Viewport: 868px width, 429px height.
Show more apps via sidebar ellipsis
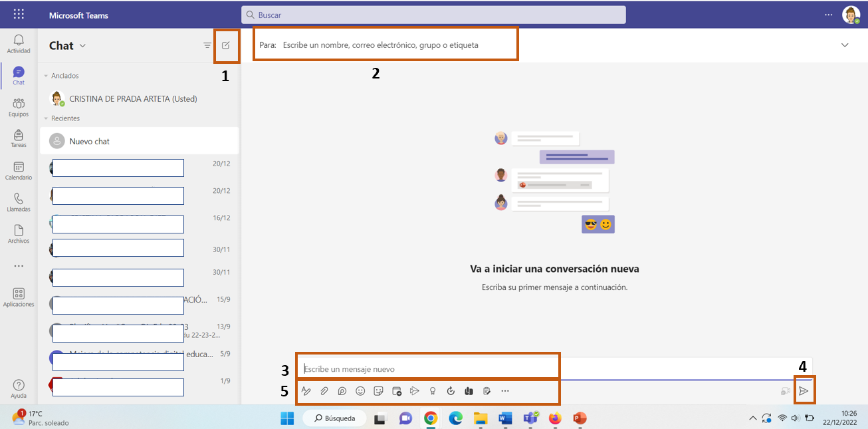pos(19,266)
